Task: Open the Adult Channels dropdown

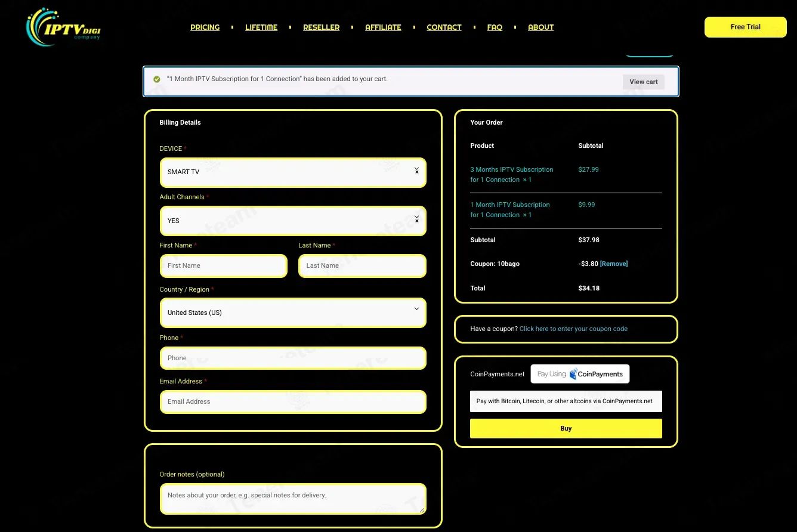Action: point(293,221)
